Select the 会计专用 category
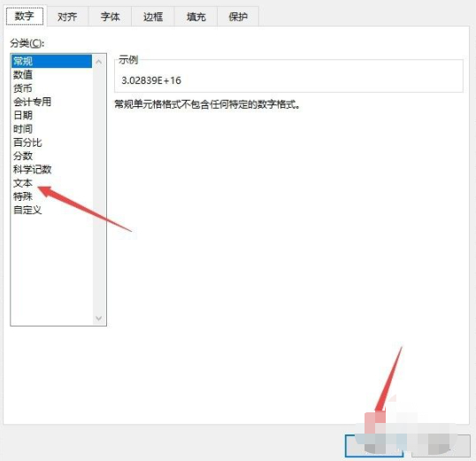Viewport: 476px width, 461px height. pyautogui.click(x=51, y=102)
